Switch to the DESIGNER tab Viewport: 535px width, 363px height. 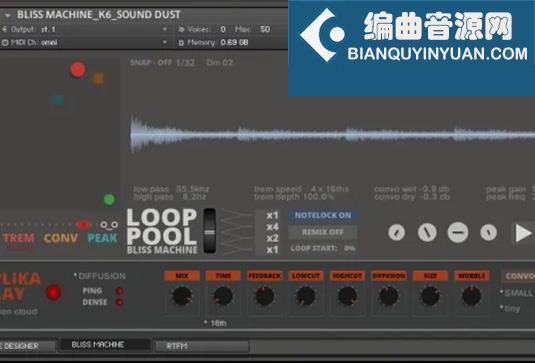pyautogui.click(x=27, y=346)
